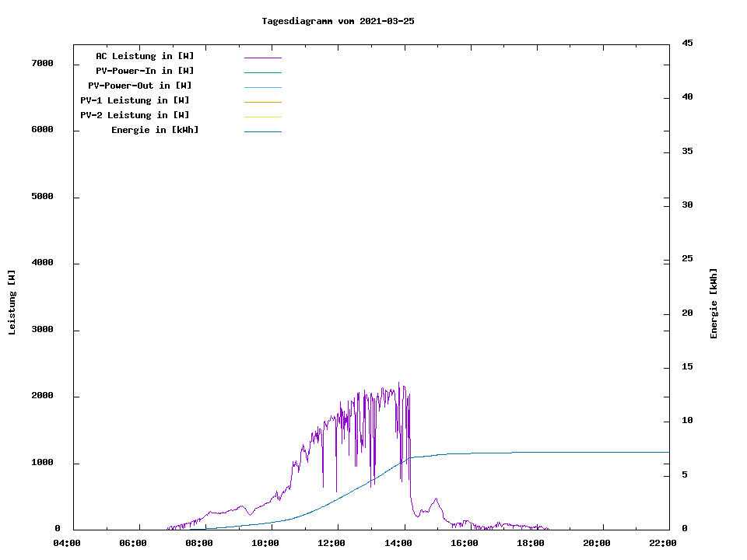Click the 10 tick label on Energie axis
Viewport: 747px width, 560px height.
[x=687, y=421]
